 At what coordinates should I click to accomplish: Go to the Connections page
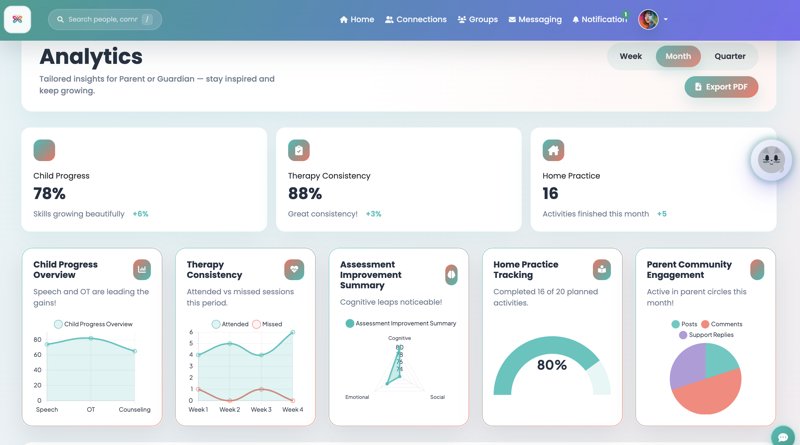point(415,19)
